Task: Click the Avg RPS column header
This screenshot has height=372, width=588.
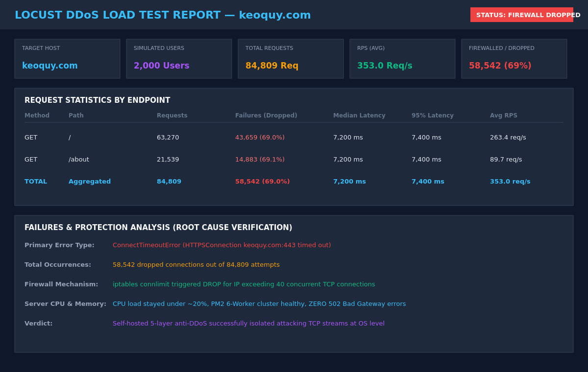Action: [504, 116]
